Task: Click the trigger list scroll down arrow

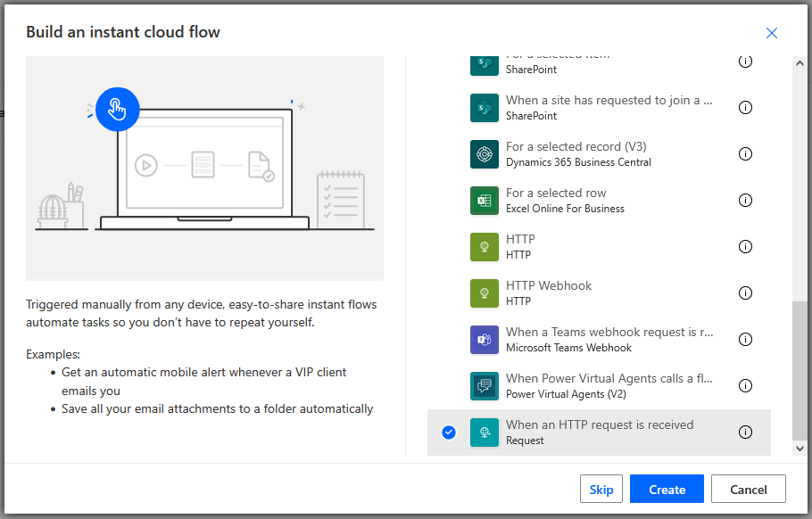Action: tap(799, 449)
